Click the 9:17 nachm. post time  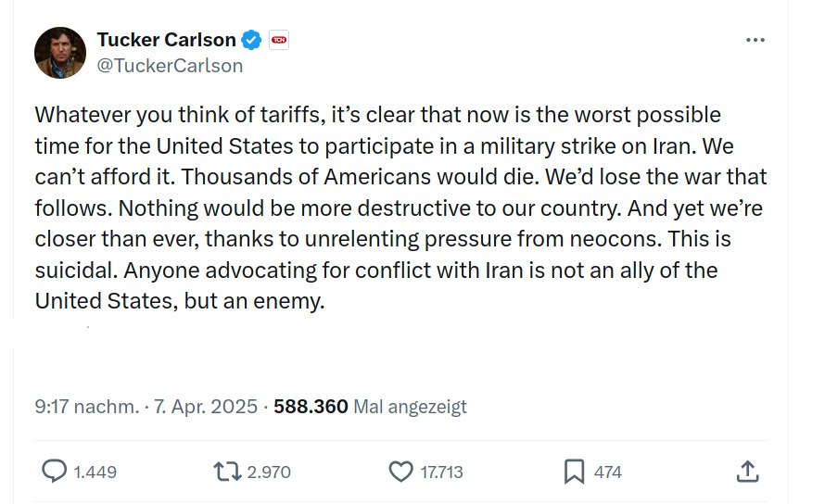click(x=87, y=406)
